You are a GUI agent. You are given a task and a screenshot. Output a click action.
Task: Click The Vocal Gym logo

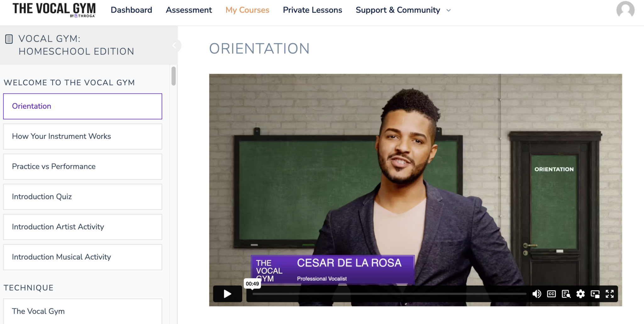(54, 10)
